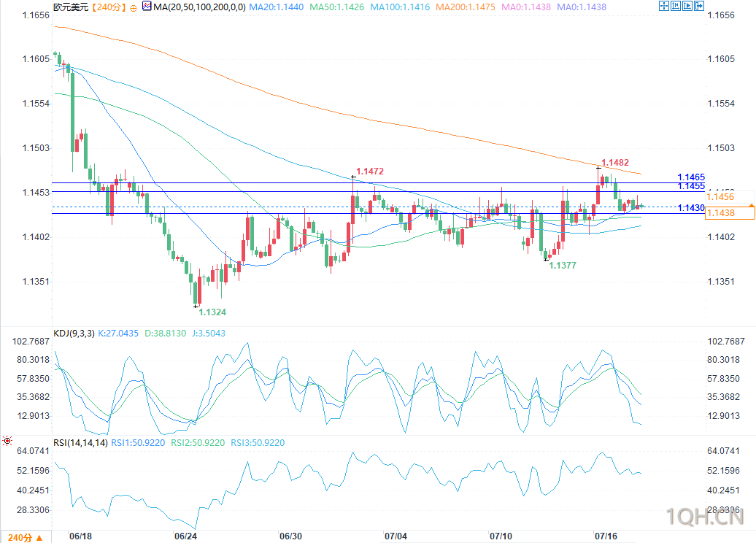Click the 07/10 date on time axis
Screen dimensions: 756x543
tap(501, 536)
